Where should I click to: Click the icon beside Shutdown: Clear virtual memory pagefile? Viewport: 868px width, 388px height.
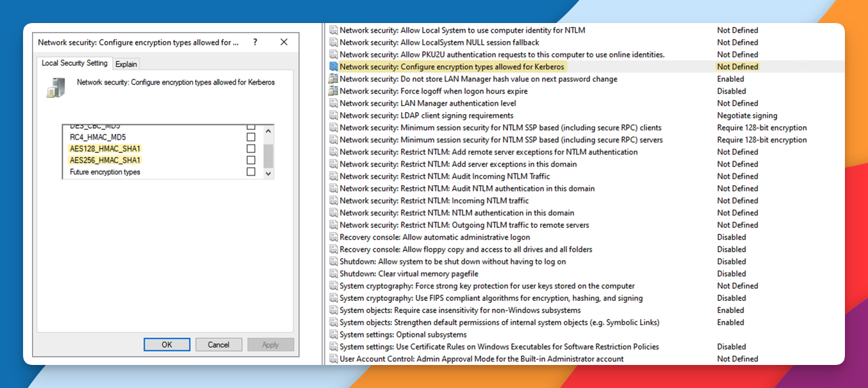tap(334, 273)
